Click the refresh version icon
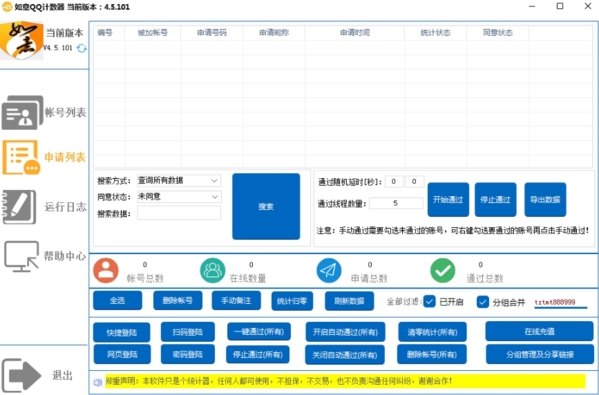 click(81, 49)
